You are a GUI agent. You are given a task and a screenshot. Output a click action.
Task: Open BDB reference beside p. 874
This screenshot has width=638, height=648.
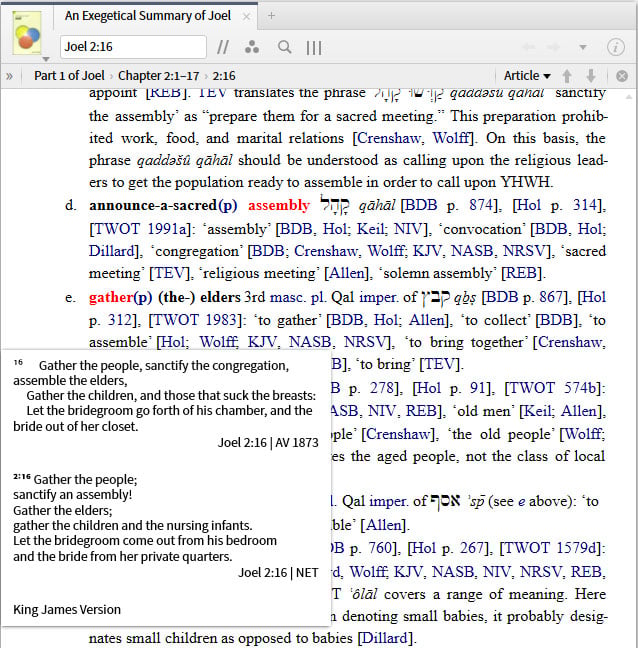click(x=421, y=205)
